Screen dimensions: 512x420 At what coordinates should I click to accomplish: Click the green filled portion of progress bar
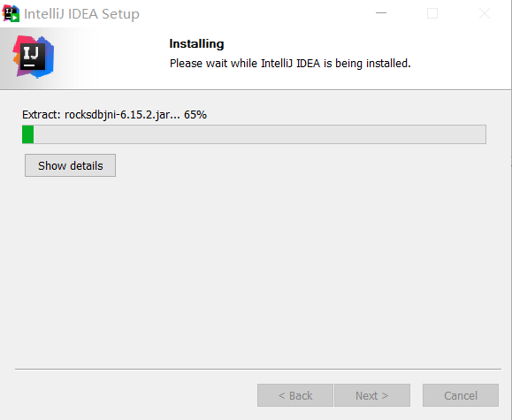[27, 134]
